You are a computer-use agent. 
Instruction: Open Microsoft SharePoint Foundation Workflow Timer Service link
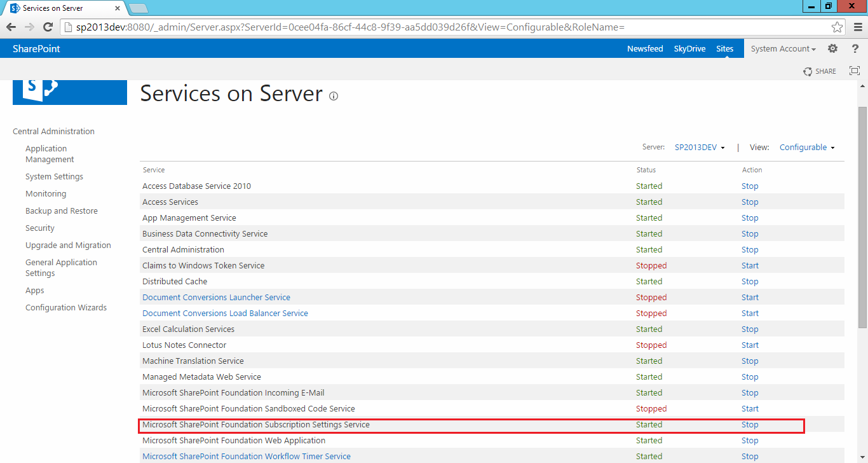click(247, 457)
